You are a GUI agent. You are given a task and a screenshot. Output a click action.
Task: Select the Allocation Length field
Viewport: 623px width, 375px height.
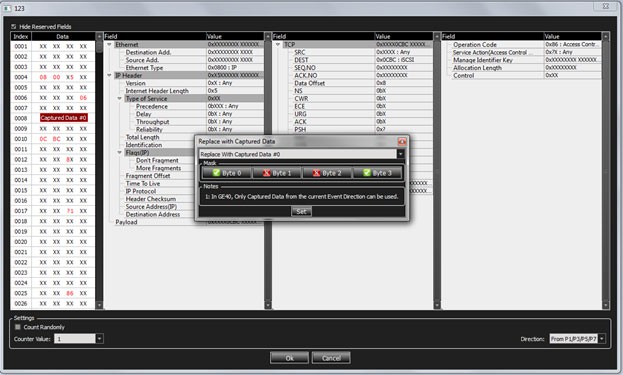[477, 68]
